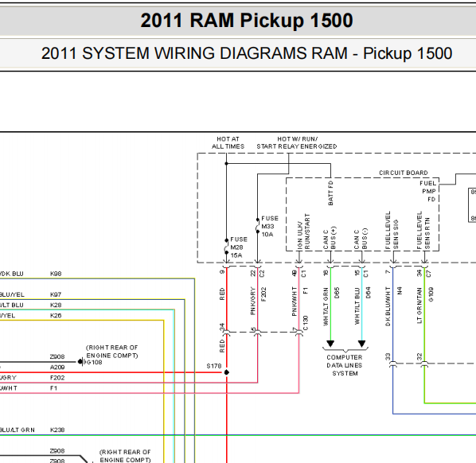This screenshot has height=463, width=476.
Task: Click the "HOT AT ALL TIMES" label
Action: (228, 142)
